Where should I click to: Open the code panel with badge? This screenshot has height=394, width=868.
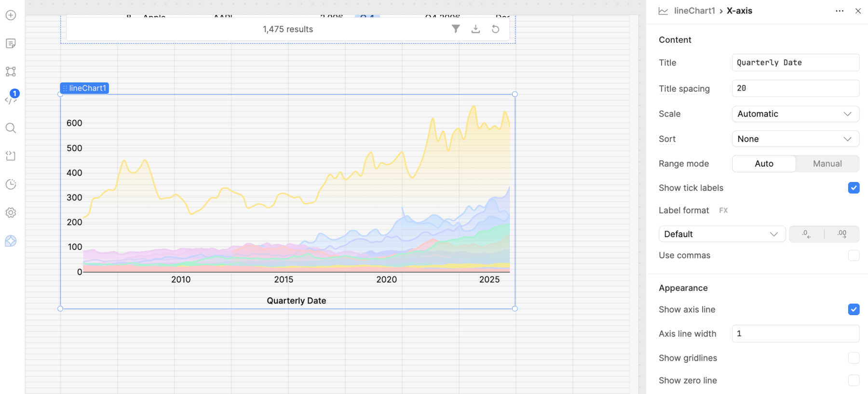tap(11, 99)
